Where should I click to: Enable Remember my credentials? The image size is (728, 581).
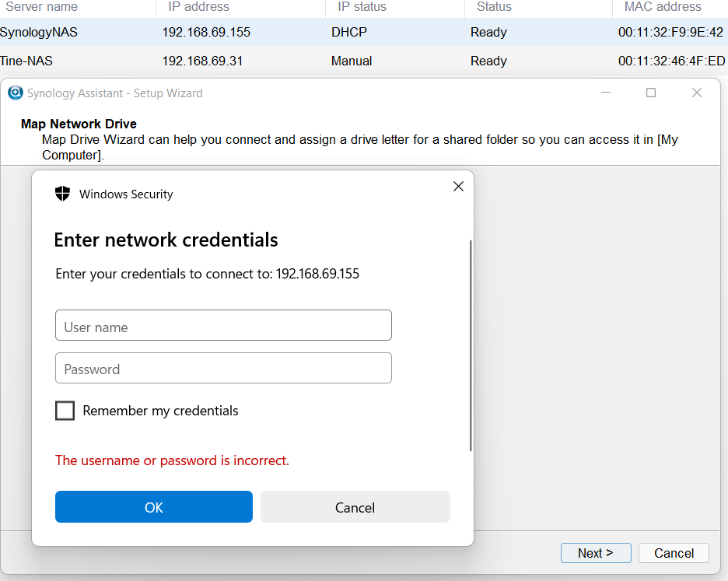[x=65, y=411]
